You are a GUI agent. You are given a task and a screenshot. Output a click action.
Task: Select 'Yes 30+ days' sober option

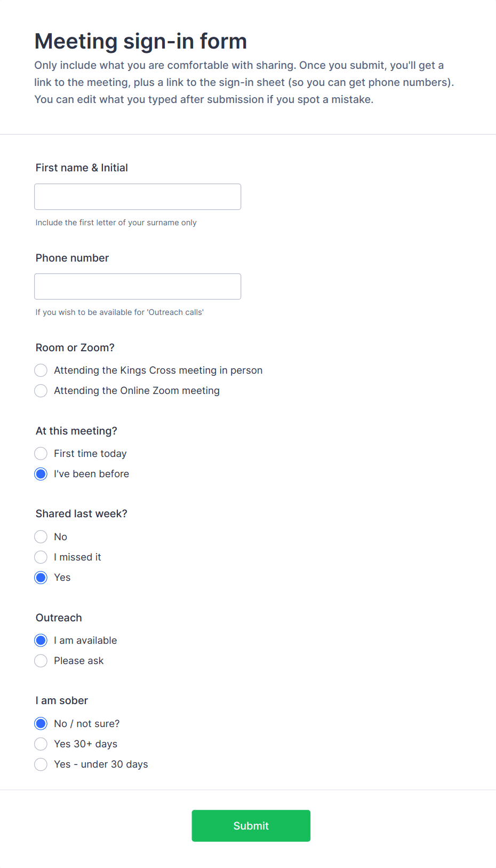41,744
